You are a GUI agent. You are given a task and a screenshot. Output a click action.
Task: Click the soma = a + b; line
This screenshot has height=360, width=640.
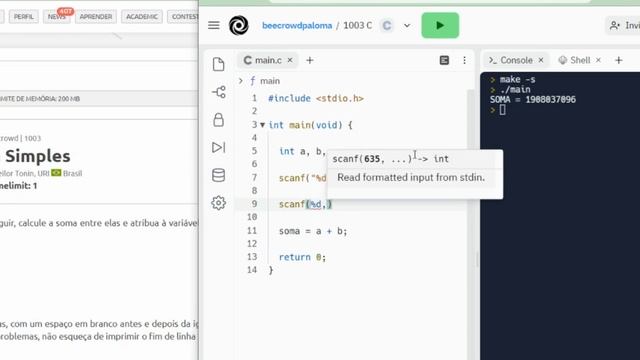313,231
